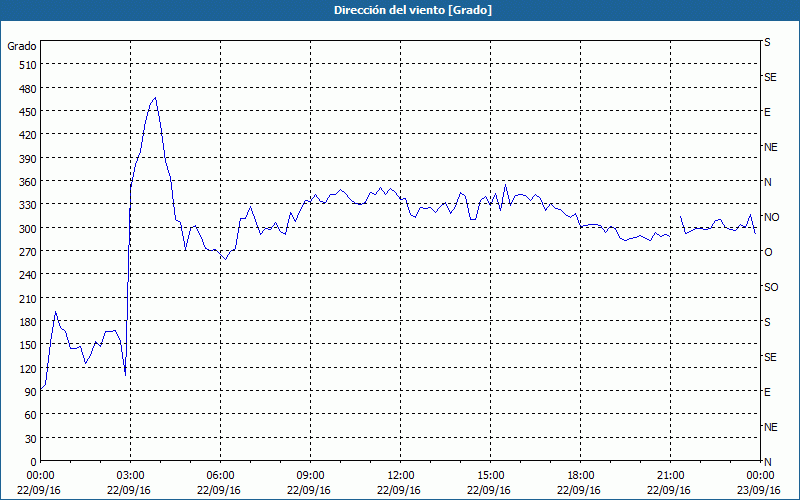Click the 270 degree axis label
This screenshot has height=500, width=800.
[x=28, y=252]
